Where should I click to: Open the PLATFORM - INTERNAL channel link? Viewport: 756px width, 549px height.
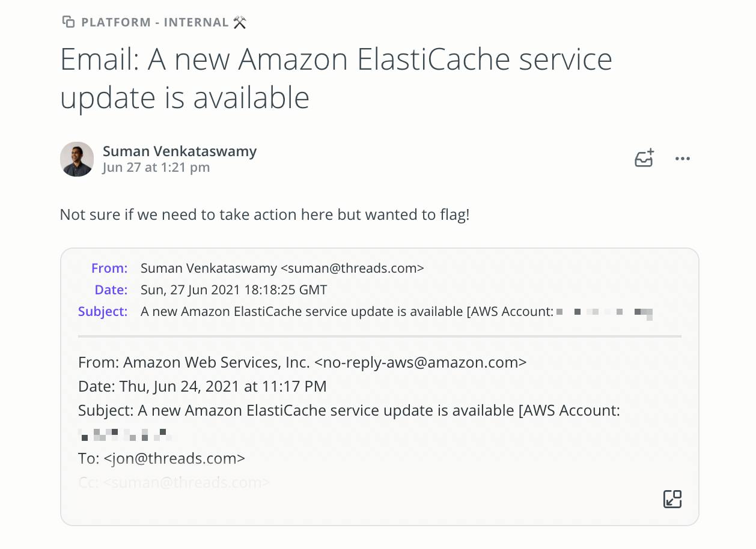pos(155,22)
